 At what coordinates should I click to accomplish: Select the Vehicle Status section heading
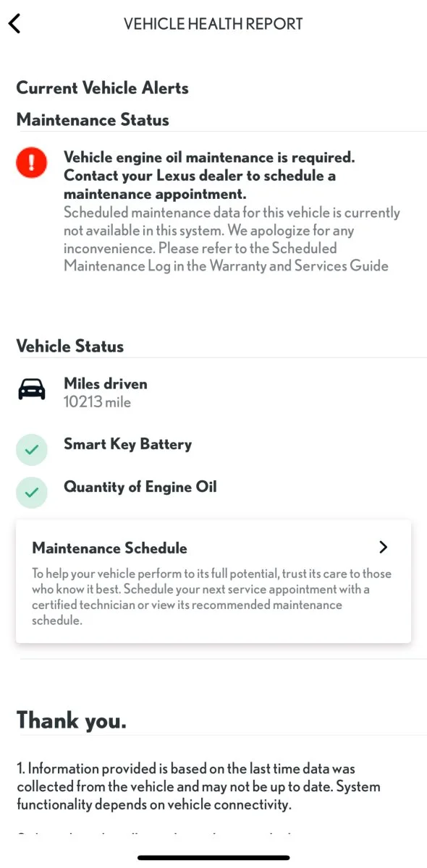click(x=70, y=346)
